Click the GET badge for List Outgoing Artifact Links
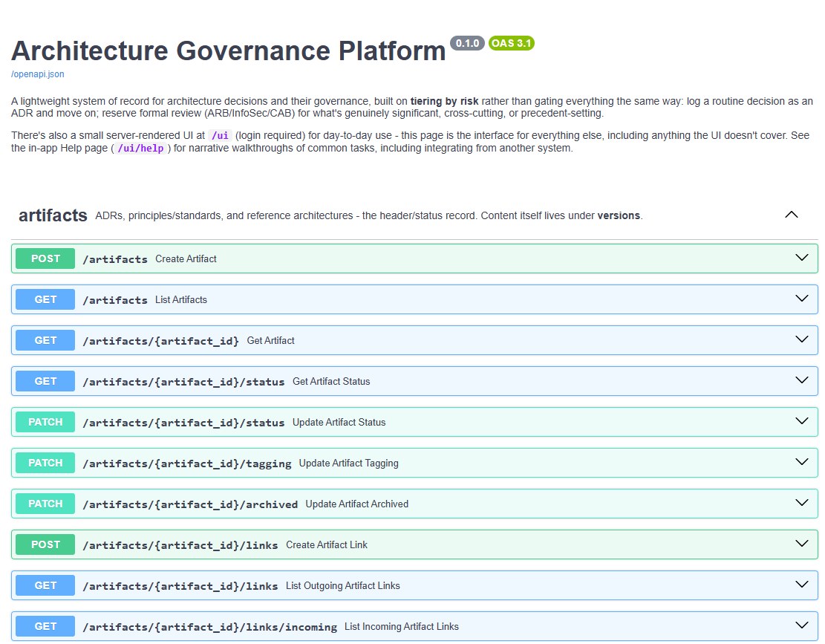The image size is (825, 644). coord(45,585)
